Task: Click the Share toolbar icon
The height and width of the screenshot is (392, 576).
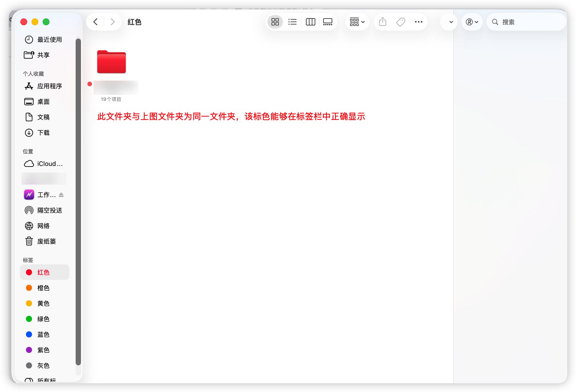Action: click(383, 22)
